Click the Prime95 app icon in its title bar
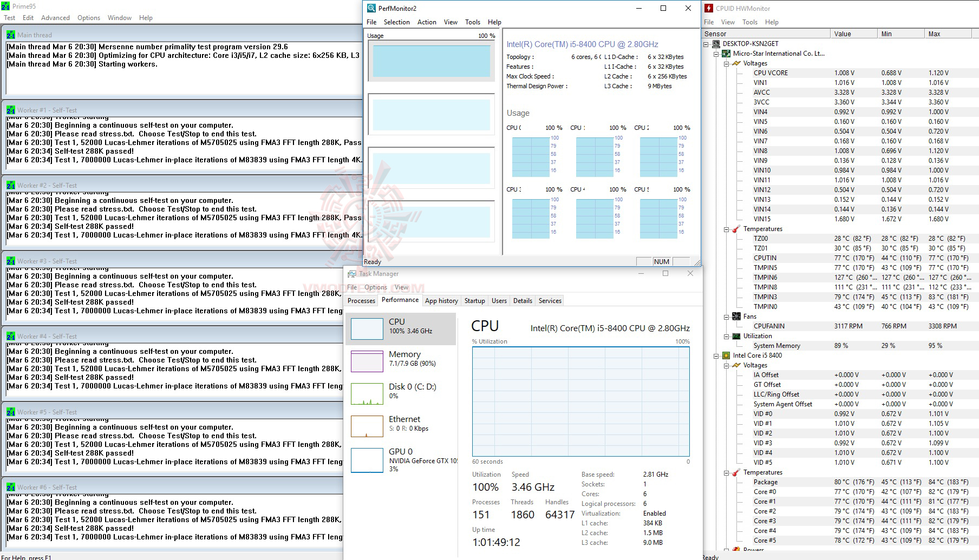The width and height of the screenshot is (979, 560). (x=5, y=6)
